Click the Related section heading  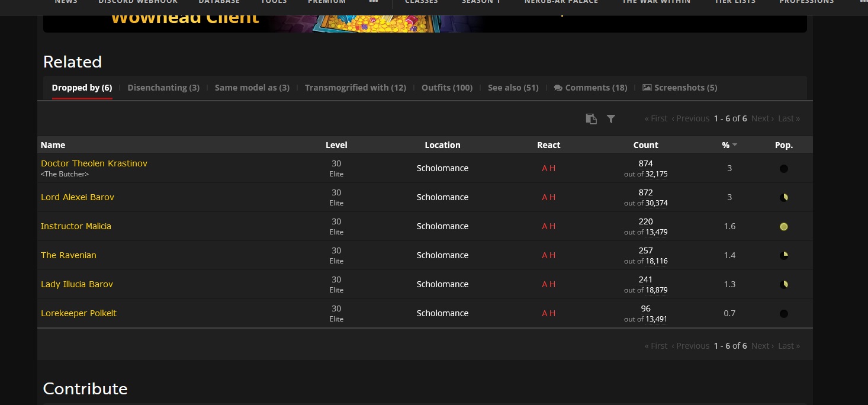click(x=73, y=62)
